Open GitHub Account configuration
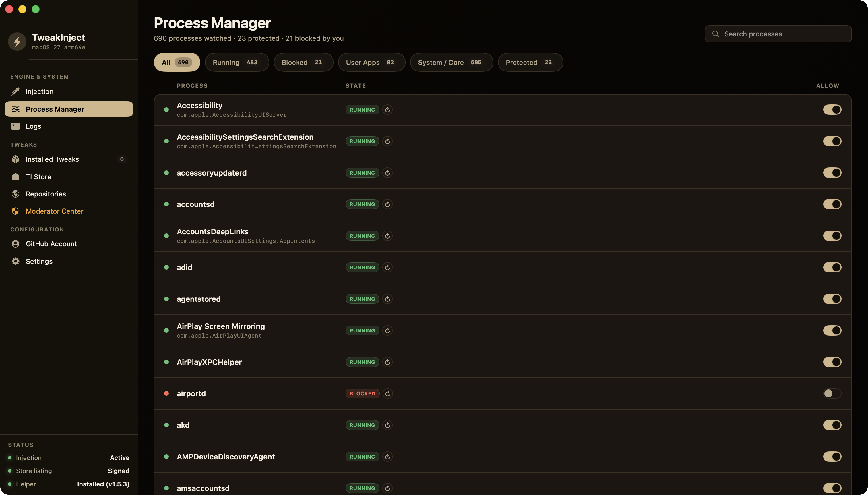 69,244
